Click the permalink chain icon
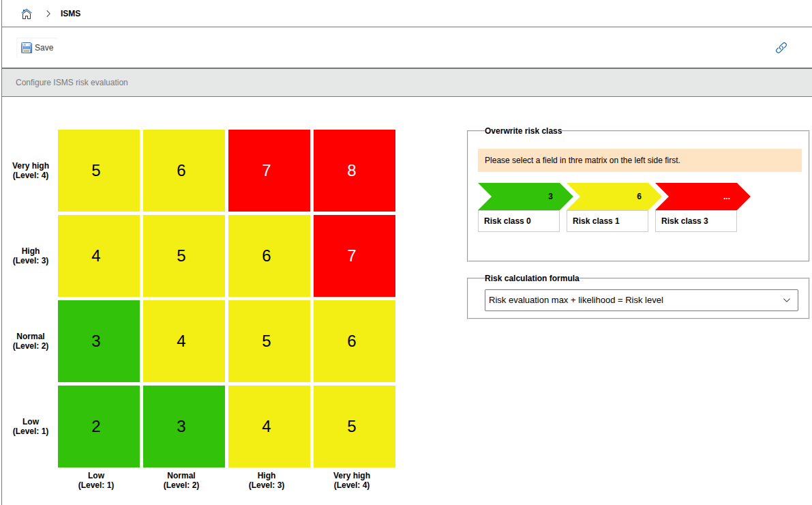 781,48
